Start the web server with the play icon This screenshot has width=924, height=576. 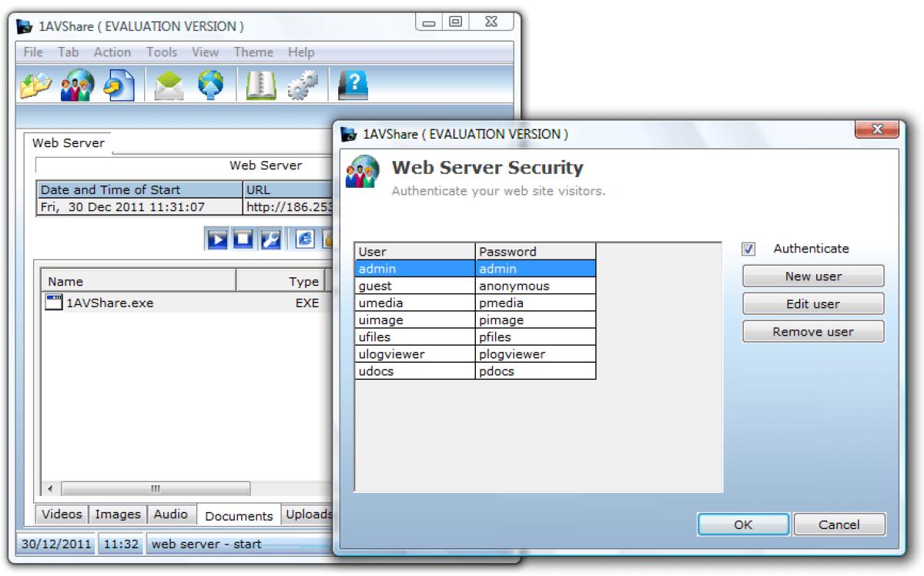tap(217, 239)
